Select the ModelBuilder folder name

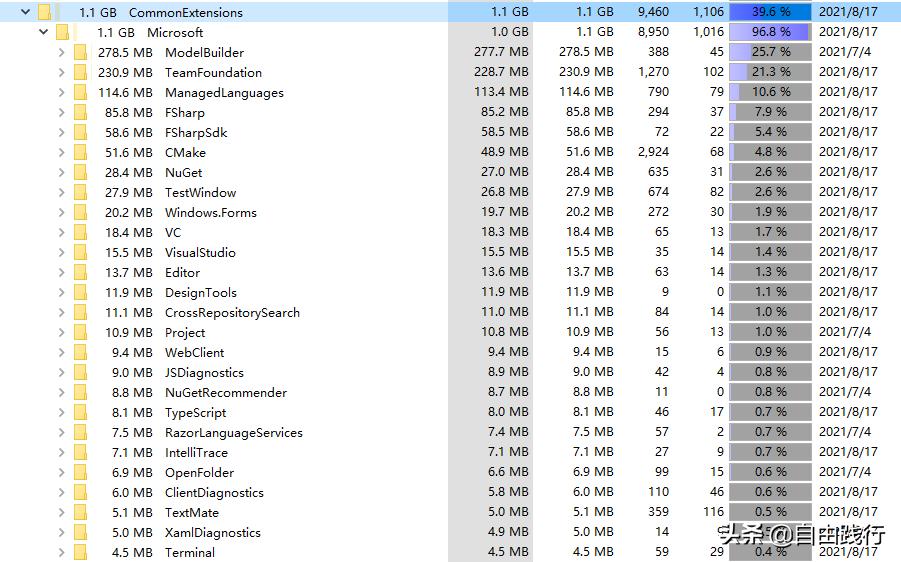(205, 52)
